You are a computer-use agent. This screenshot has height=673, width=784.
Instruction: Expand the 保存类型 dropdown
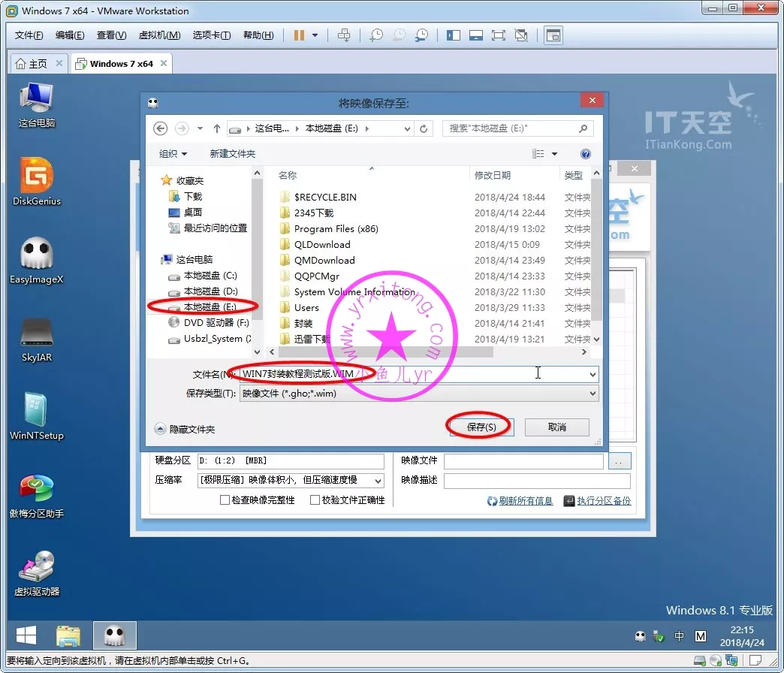(593, 394)
